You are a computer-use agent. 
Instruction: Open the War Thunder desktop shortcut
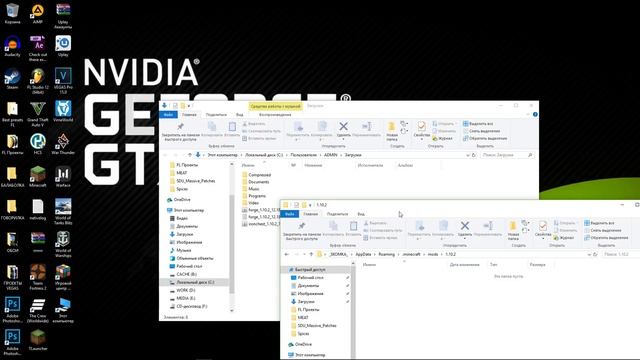click(63, 144)
